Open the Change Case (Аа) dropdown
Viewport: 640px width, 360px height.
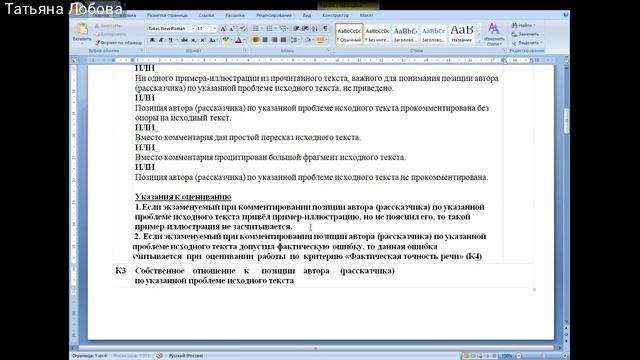[213, 40]
